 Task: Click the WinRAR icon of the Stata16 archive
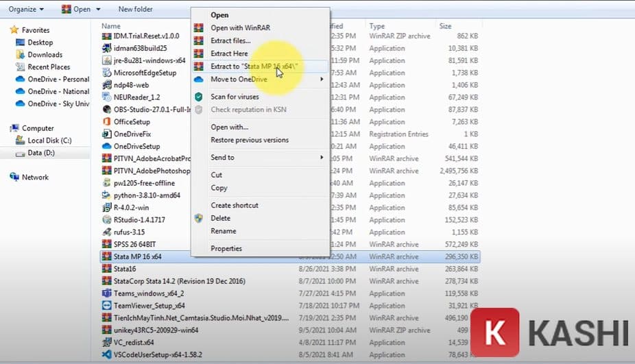(x=106, y=269)
